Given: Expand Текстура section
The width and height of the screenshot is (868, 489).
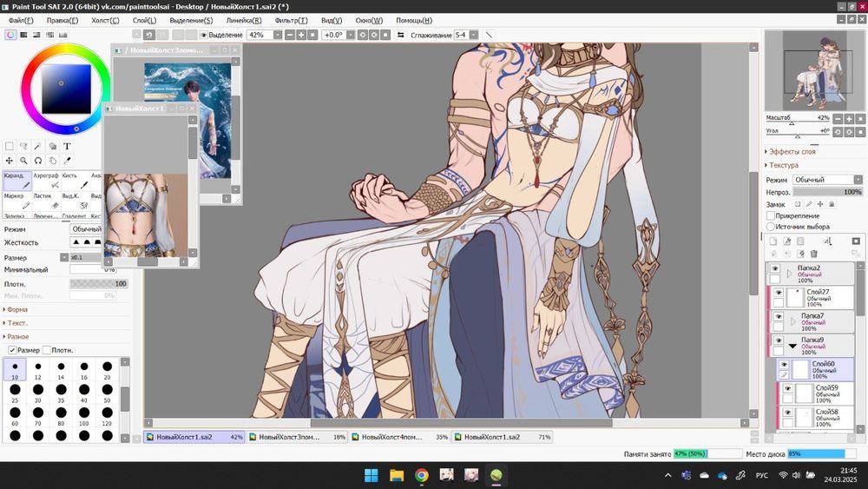Looking at the screenshot, I should click(782, 165).
